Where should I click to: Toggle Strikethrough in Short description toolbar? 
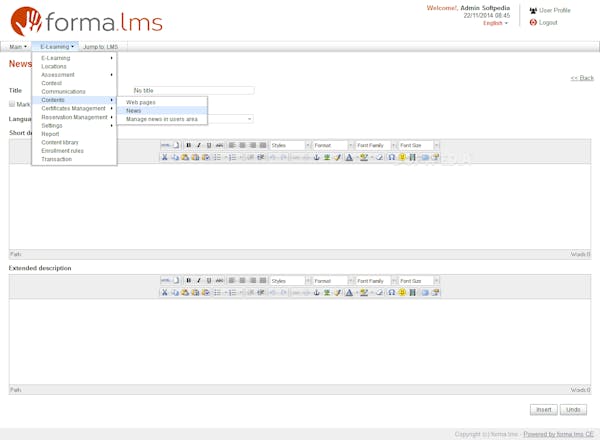click(x=219, y=145)
